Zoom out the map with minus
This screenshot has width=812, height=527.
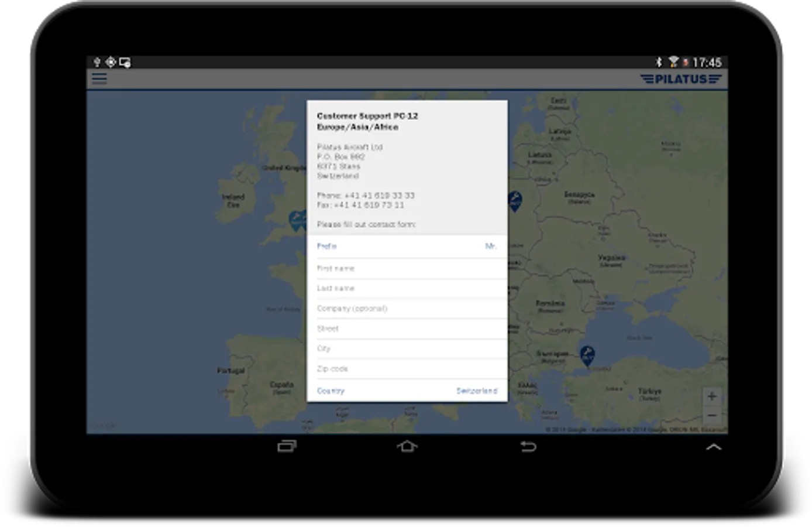tap(712, 415)
